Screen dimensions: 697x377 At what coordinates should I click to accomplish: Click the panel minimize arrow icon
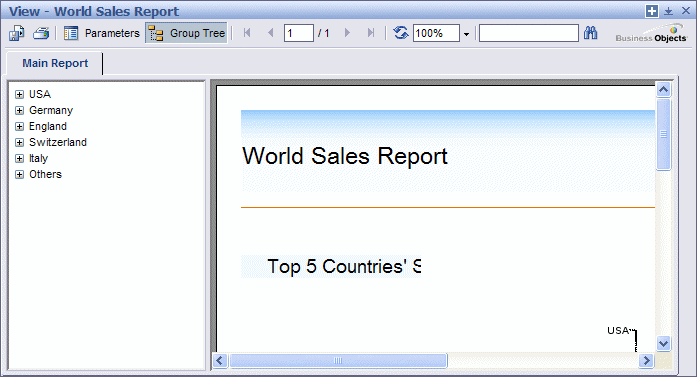669,12
